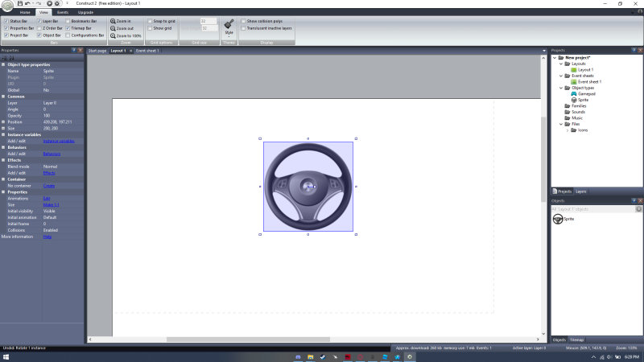Image resolution: width=644 pixels, height=362 pixels.
Task: Toggle the Status Bar checkbox
Action: click(6, 21)
